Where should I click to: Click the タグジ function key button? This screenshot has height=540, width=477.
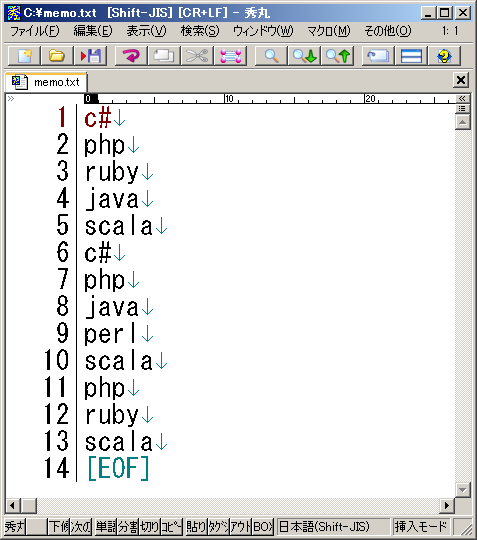[x=218, y=527]
